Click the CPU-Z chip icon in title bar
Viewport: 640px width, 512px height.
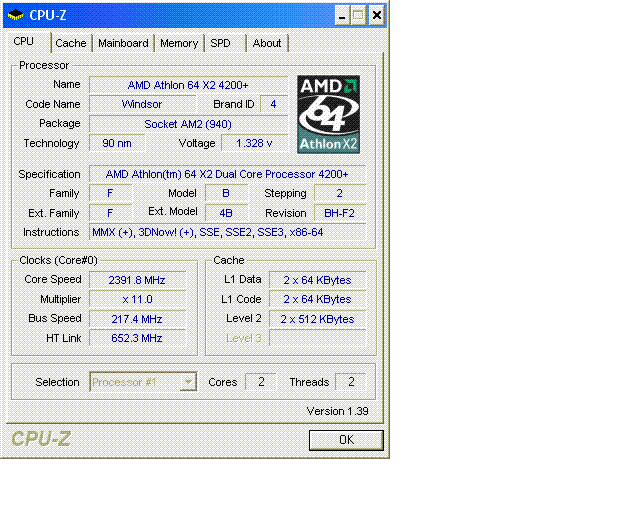point(16,16)
